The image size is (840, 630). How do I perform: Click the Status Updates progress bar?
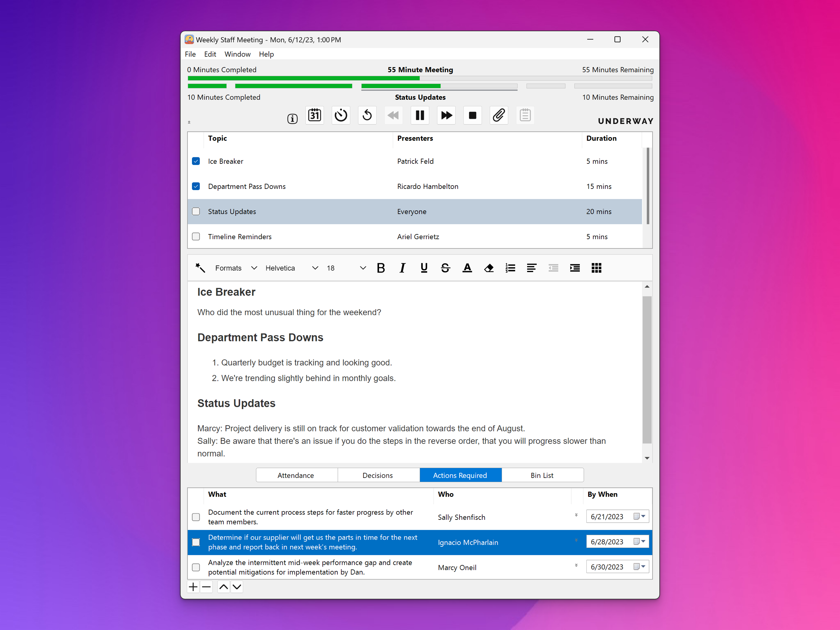click(x=439, y=87)
